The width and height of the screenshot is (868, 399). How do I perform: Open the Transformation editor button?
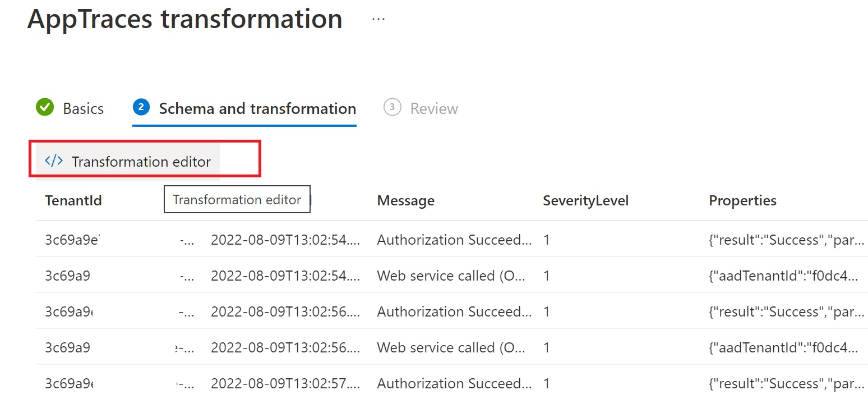click(128, 162)
